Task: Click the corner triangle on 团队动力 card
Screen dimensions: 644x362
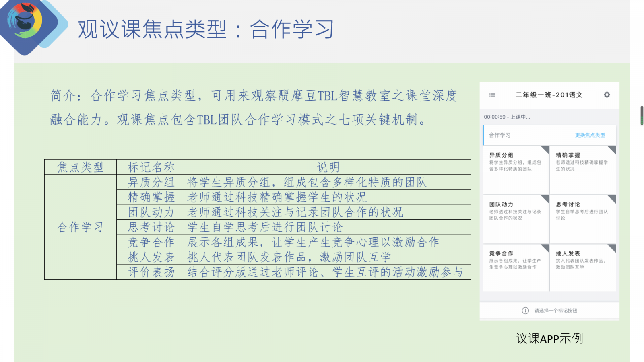Action: click(x=546, y=198)
